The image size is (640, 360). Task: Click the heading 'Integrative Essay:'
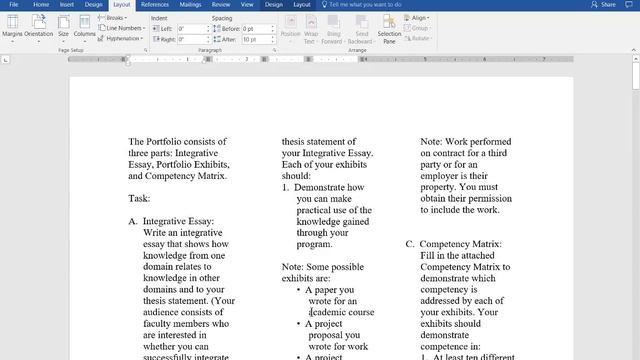click(x=178, y=221)
